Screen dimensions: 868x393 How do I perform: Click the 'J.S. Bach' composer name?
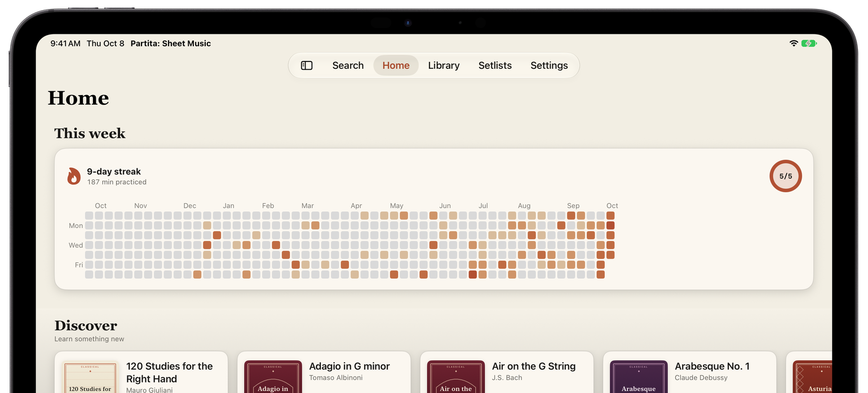click(507, 378)
